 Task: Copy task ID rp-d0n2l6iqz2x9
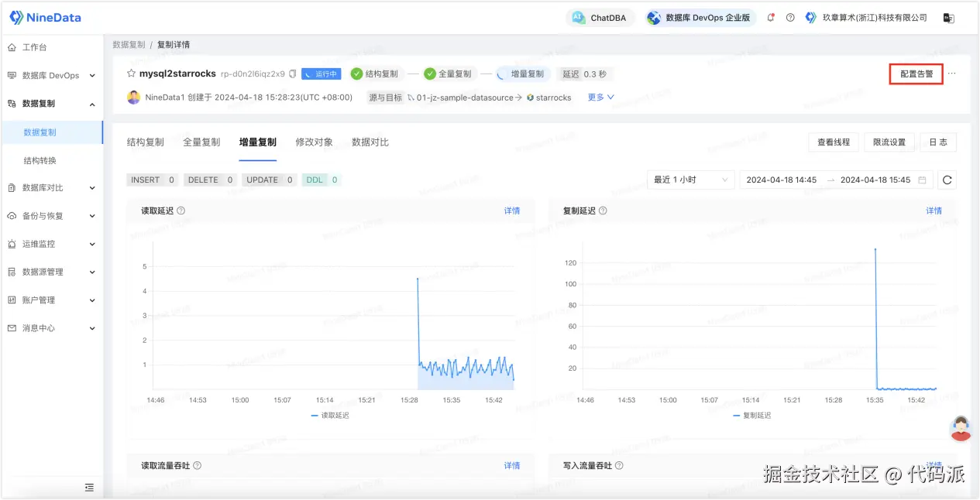point(293,74)
